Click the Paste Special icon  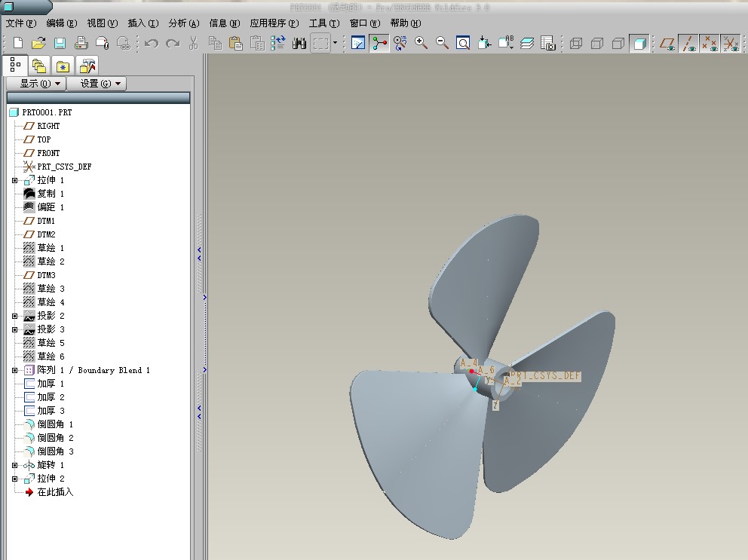(257, 43)
